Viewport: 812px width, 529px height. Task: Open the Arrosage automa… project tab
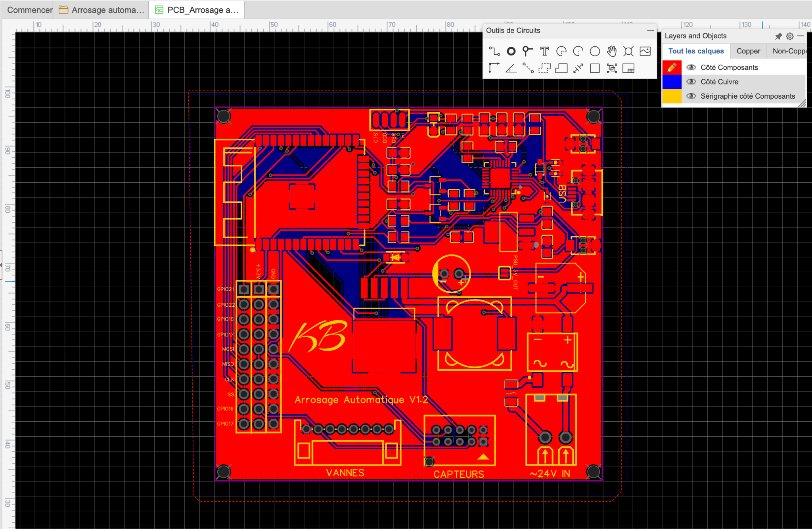(102, 10)
